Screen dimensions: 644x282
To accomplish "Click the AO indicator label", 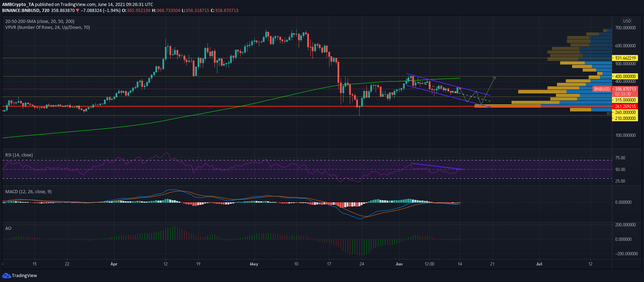I will point(8,228).
